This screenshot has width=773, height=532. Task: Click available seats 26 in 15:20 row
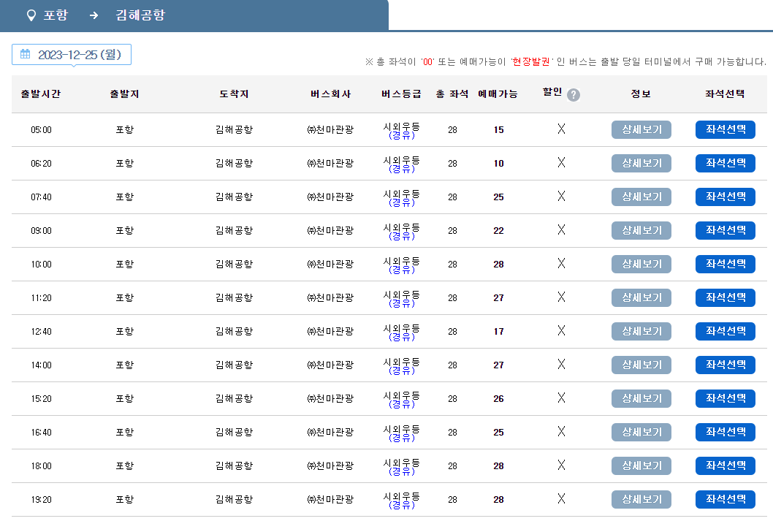coord(498,398)
